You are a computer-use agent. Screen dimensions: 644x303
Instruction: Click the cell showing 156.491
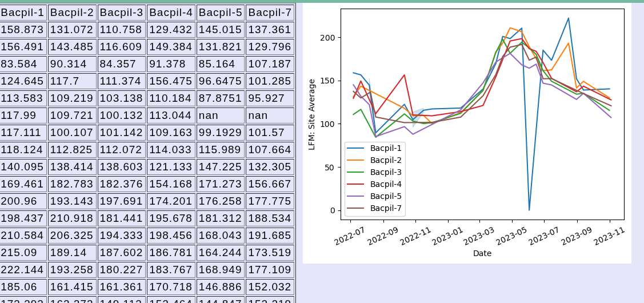pos(23,47)
